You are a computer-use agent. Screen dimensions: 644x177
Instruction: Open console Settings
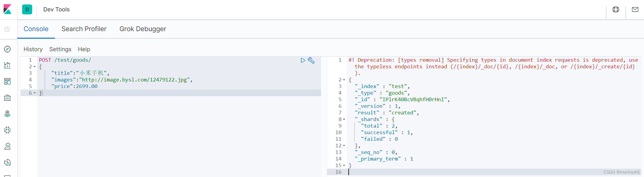point(60,49)
